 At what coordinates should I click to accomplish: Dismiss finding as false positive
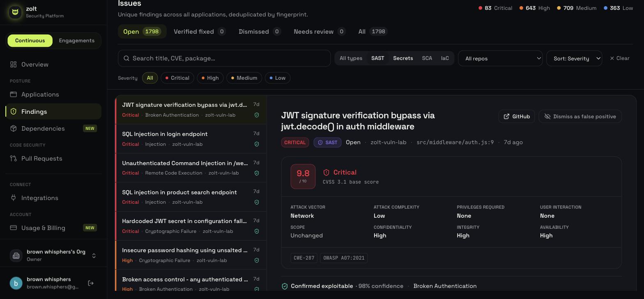580,117
